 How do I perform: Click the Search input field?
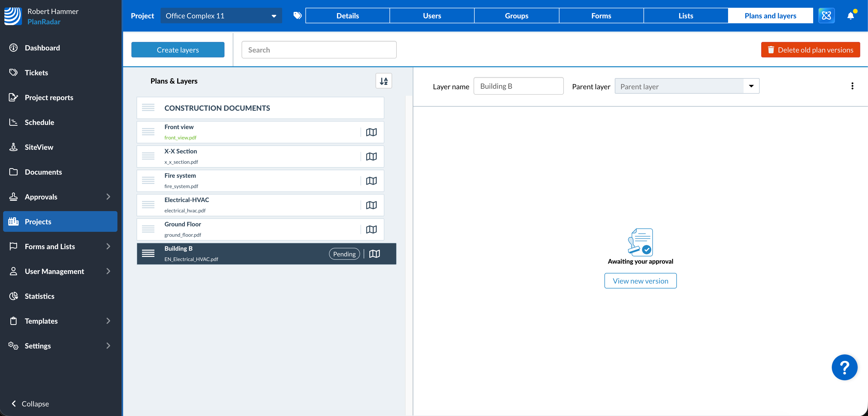pyautogui.click(x=318, y=50)
